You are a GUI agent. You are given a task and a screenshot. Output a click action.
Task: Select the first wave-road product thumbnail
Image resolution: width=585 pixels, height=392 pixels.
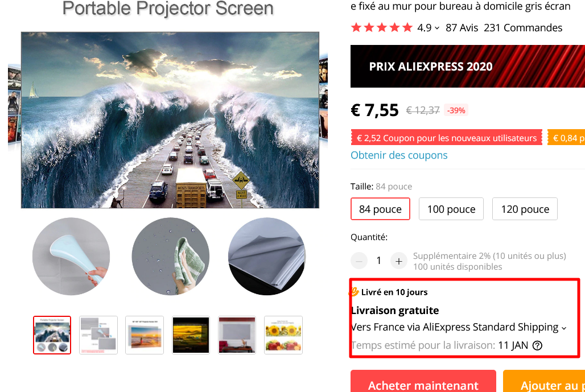click(52, 335)
